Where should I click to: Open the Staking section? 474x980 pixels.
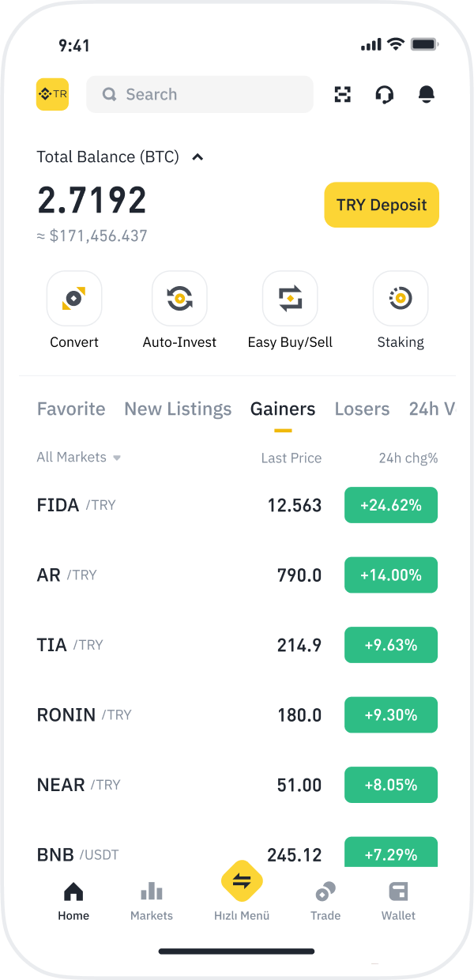coord(401,298)
